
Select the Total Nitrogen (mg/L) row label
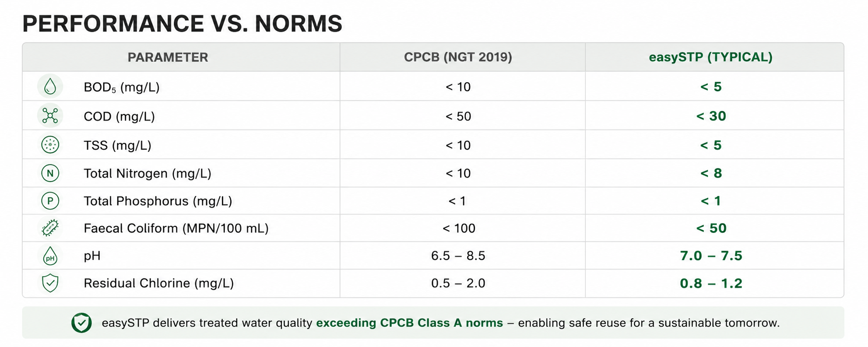click(148, 173)
